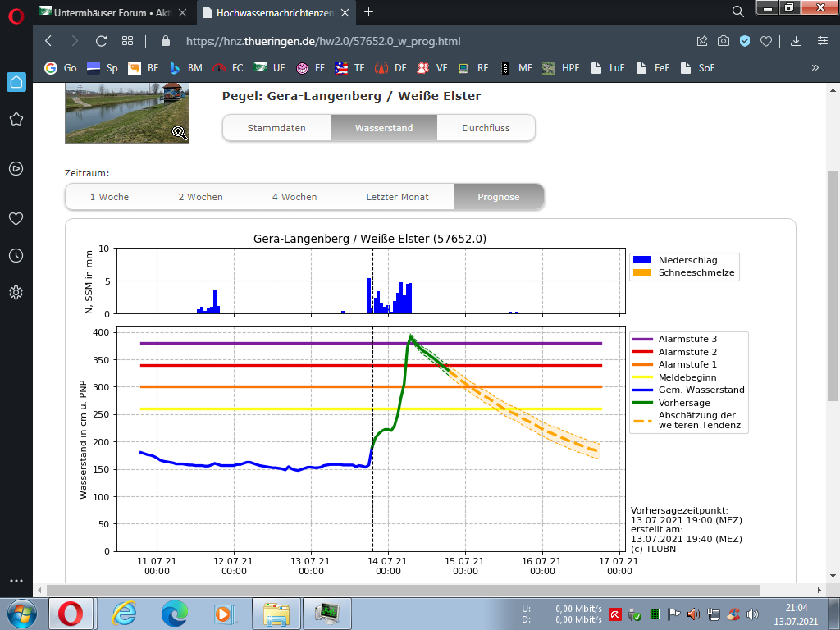Click the ad blocker shield icon
This screenshot has height=630, width=840.
pos(745,41)
